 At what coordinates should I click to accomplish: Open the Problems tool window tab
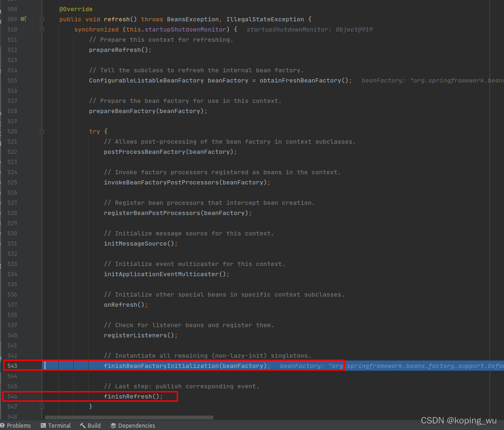click(16, 425)
